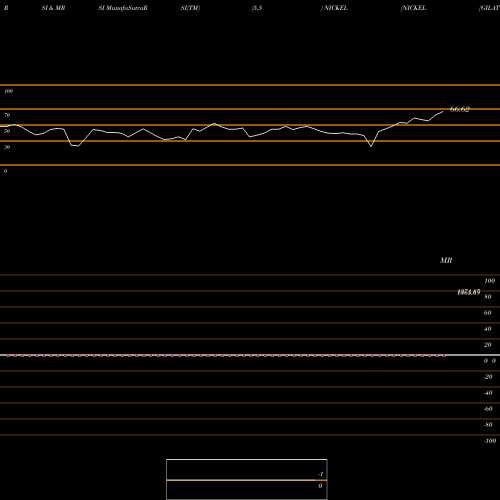Image resolution: width=500 pixels, height=500 pixels.
Task: Click the 'SI MunafaSutraR' header label
Action: [123, 8]
